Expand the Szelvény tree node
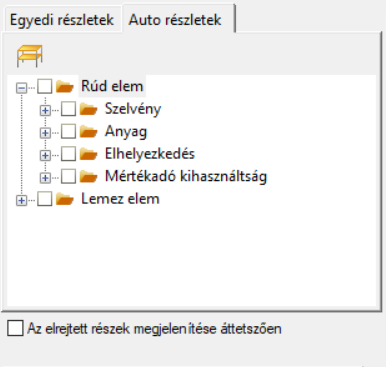The height and width of the screenshot is (367, 386). pos(45,111)
